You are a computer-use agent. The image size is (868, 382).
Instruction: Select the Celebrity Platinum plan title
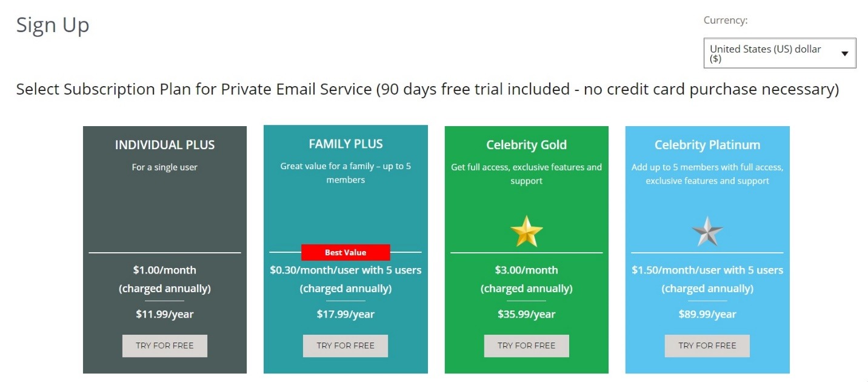[707, 145]
